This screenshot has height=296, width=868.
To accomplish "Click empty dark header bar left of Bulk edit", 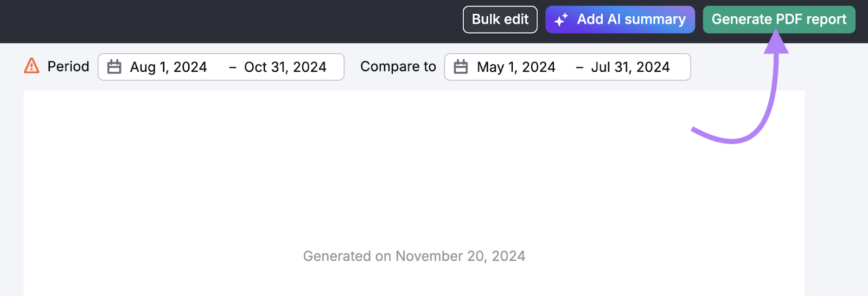I will (217, 21).
